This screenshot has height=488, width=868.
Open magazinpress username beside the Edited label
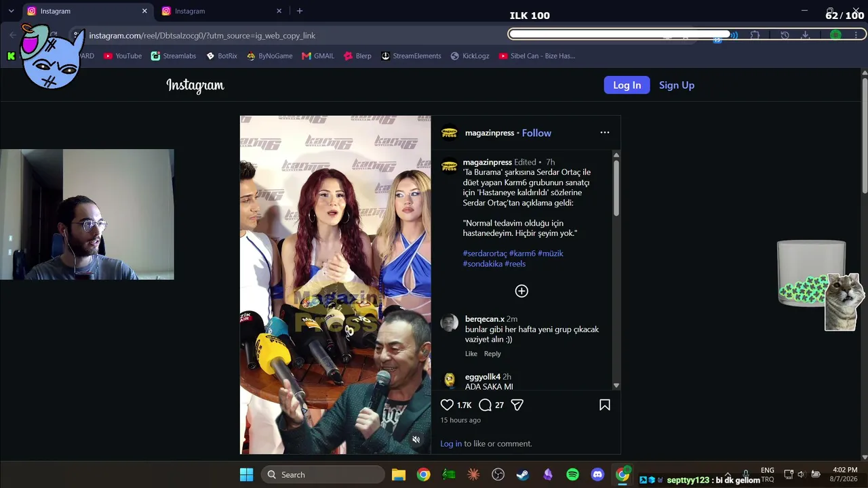[488, 162]
